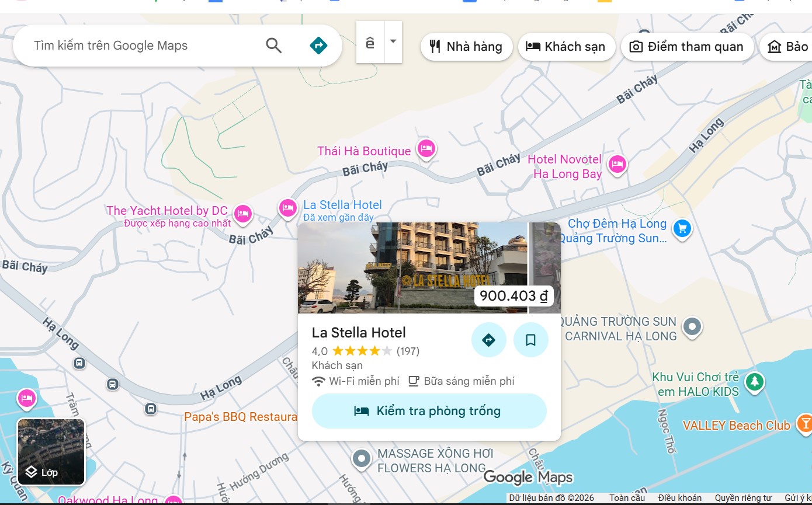This screenshot has height=505, width=812.
Task: Save La Stella Hotel with bookmark icon
Action: click(x=531, y=340)
